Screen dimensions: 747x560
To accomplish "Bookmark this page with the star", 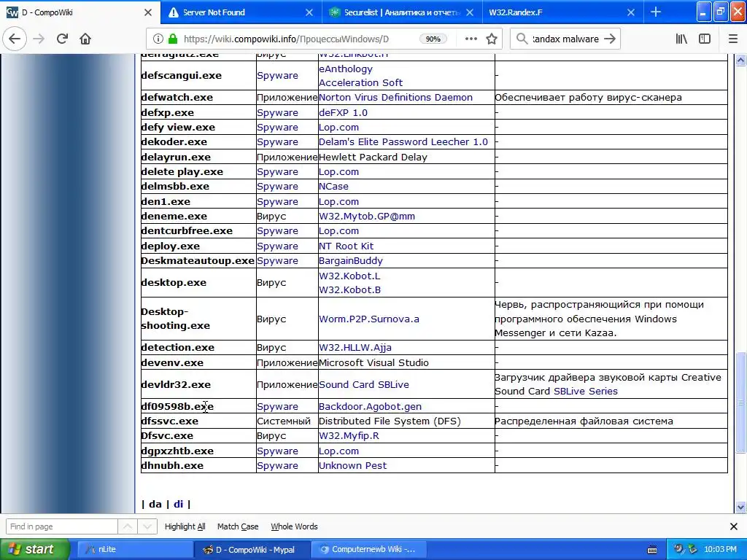I will pyautogui.click(x=492, y=39).
